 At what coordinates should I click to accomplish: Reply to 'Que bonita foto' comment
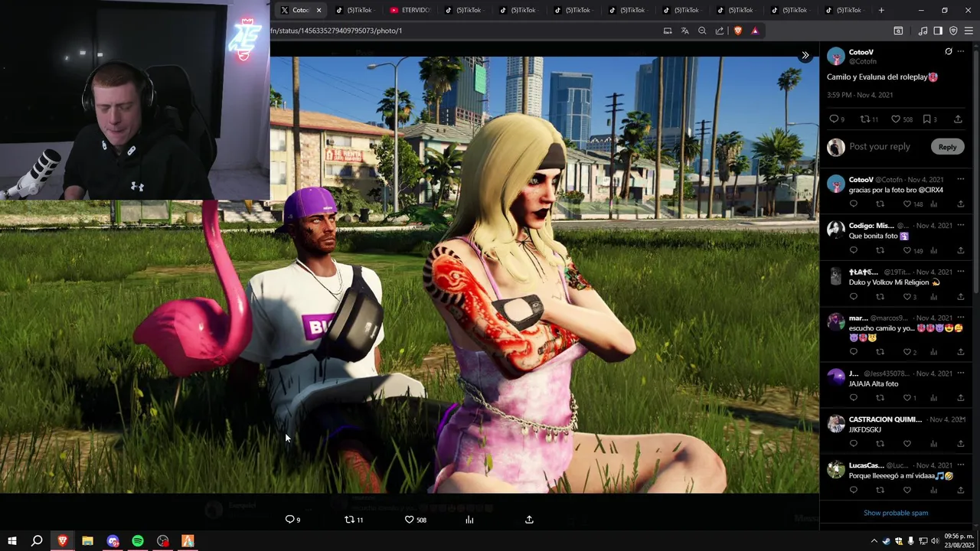(854, 250)
